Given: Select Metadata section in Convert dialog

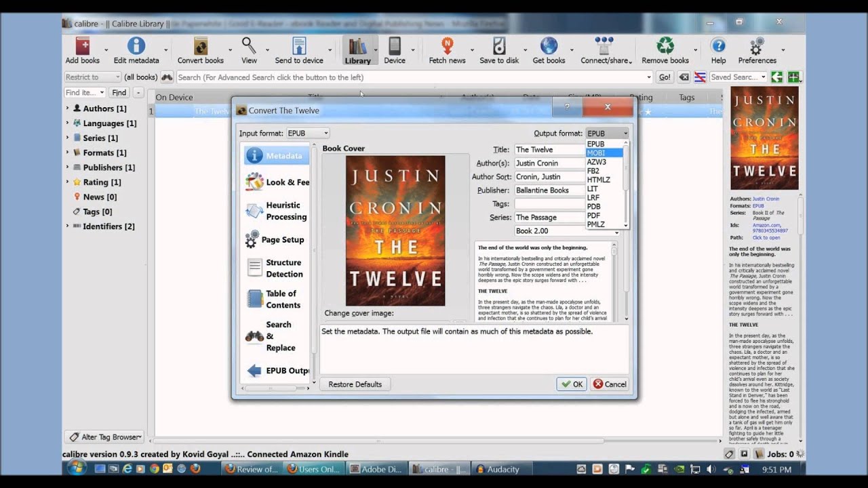Looking at the screenshot, I should click(276, 156).
